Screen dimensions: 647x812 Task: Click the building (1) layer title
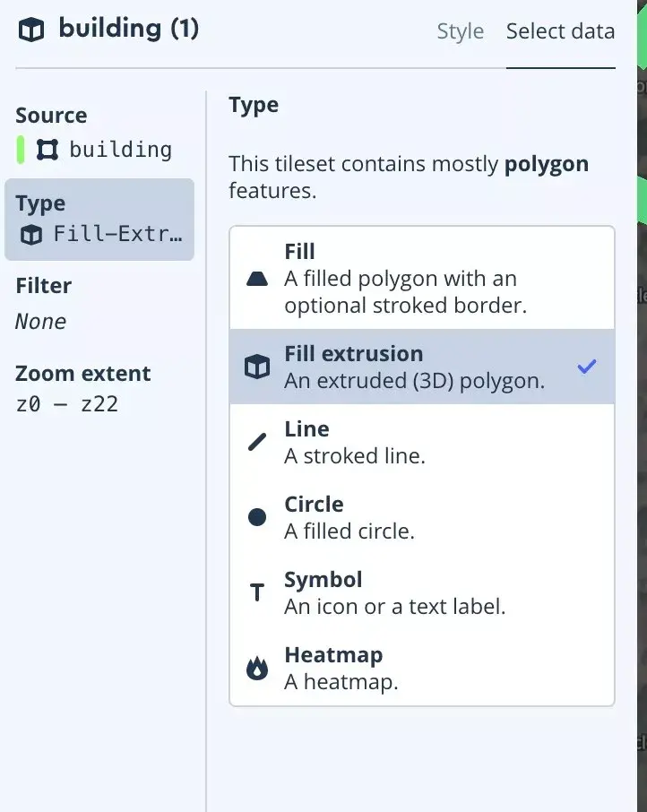(x=129, y=29)
